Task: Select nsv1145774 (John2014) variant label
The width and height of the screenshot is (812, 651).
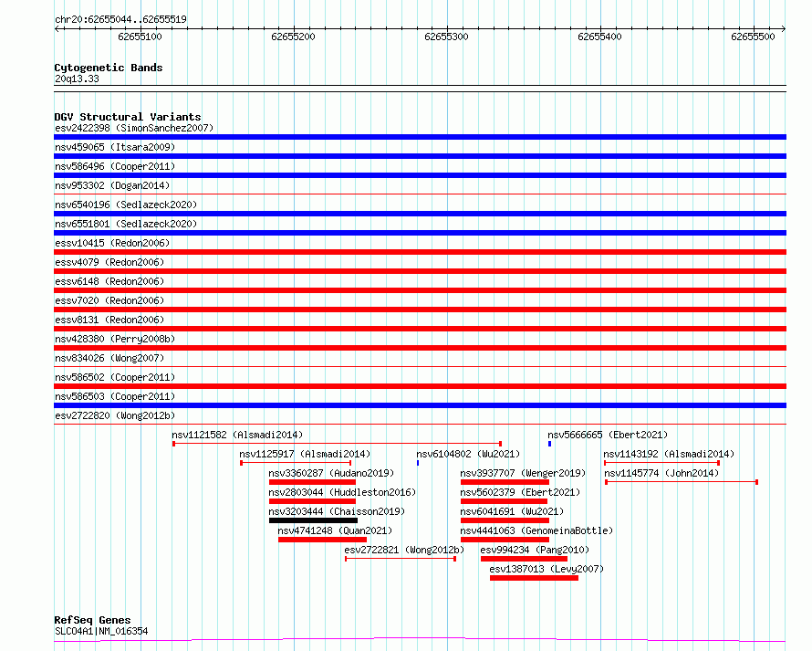Action: pyautogui.click(x=661, y=473)
